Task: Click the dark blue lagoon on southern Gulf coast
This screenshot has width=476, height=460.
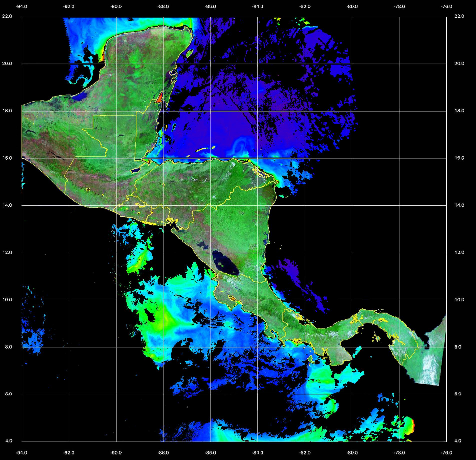Action: [81, 96]
